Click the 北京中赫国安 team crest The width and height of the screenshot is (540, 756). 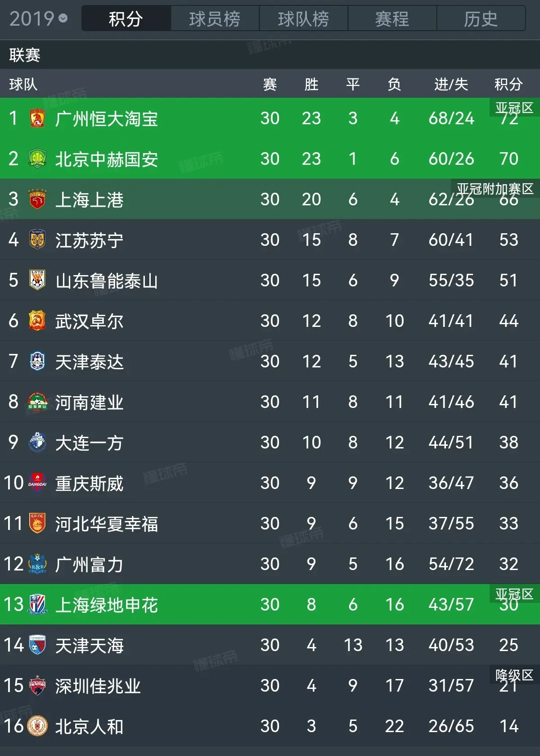click(37, 159)
